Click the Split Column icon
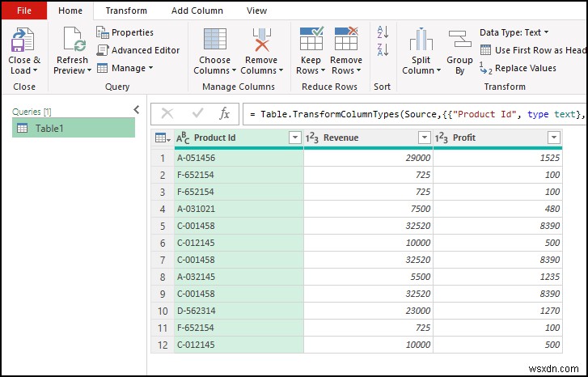The width and height of the screenshot is (588, 377). tap(421, 39)
